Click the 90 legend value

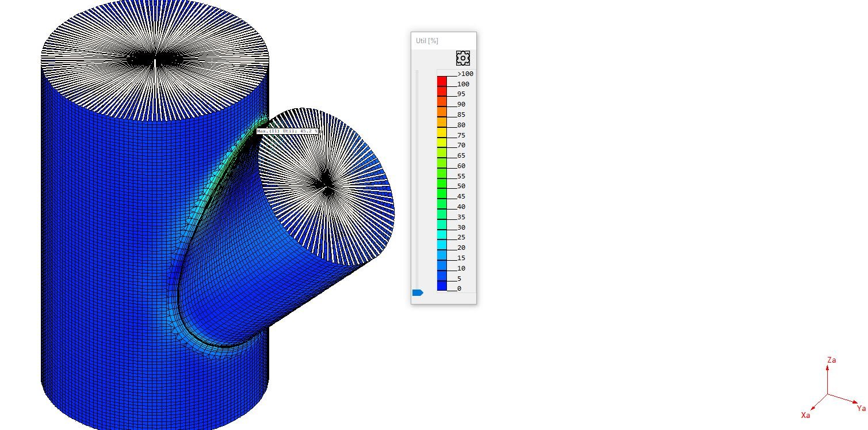461,104
